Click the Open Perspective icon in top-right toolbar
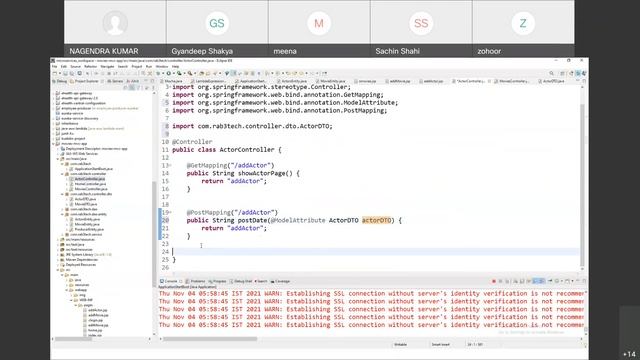 pos(562,73)
